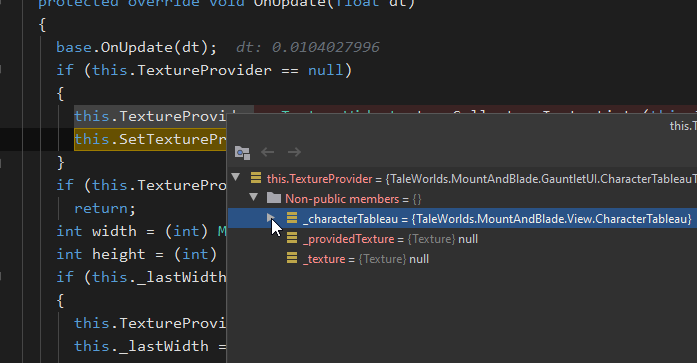697x363 pixels.
Task: Select the _texture null row
Action: 462,259
